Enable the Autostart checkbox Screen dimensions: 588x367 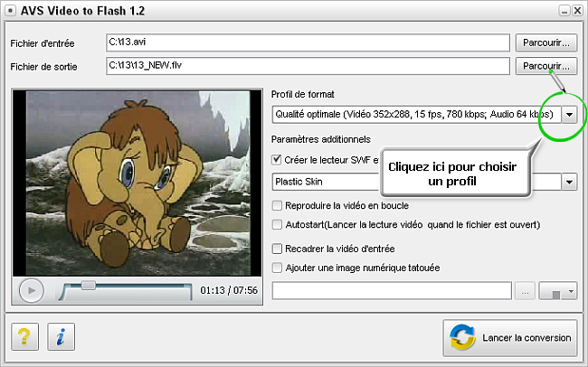pyautogui.click(x=277, y=224)
